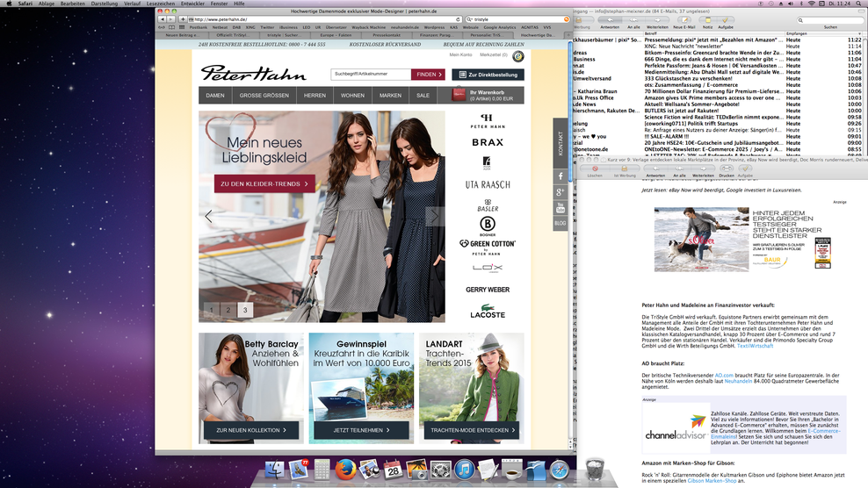Open Twitter bookmark in bookmarks bar

click(267, 27)
